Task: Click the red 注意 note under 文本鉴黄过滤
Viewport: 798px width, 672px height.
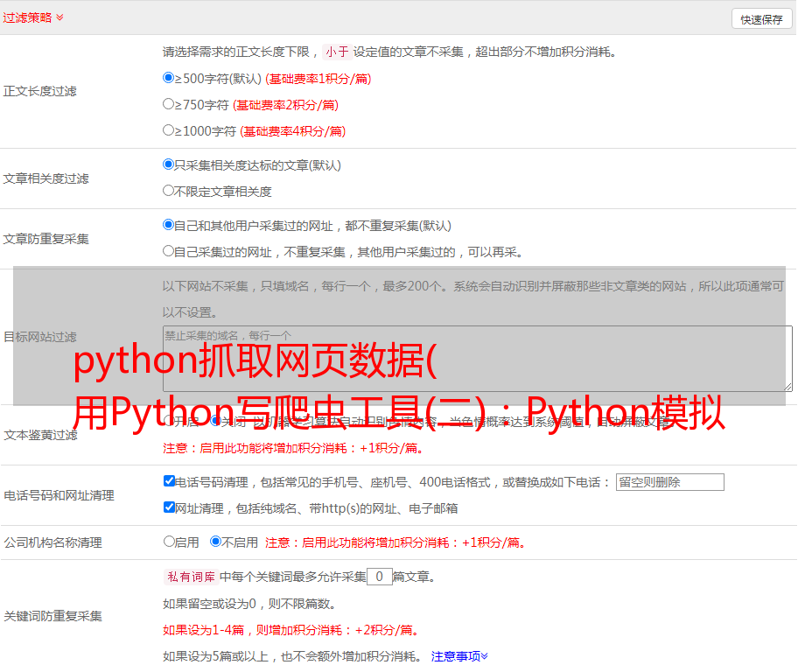Action: coord(292,448)
